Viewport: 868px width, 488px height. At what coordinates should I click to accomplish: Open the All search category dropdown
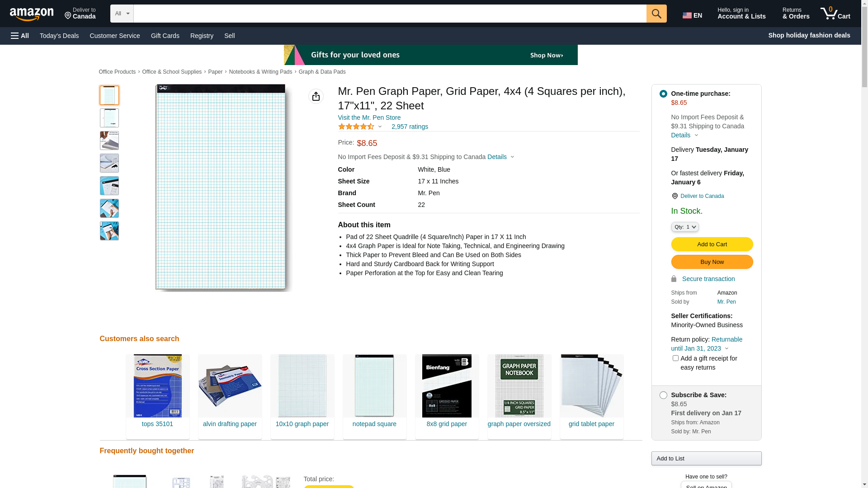[122, 14]
